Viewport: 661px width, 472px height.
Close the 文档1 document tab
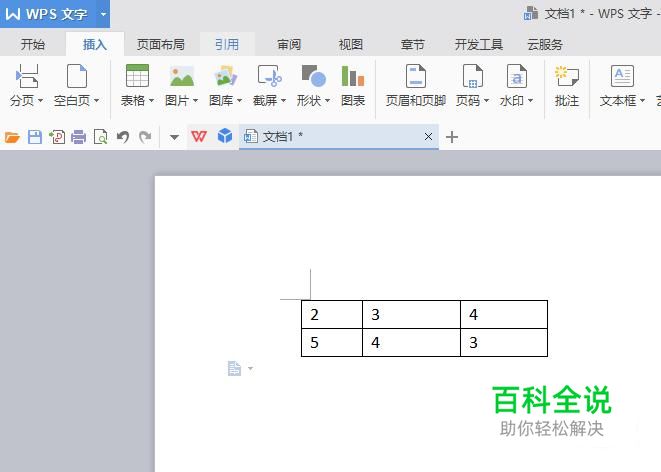tap(428, 137)
